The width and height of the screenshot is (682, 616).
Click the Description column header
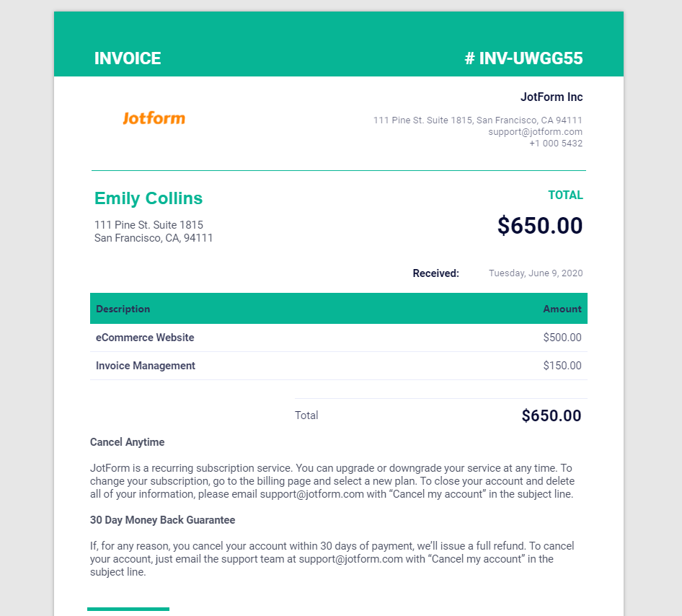(123, 309)
